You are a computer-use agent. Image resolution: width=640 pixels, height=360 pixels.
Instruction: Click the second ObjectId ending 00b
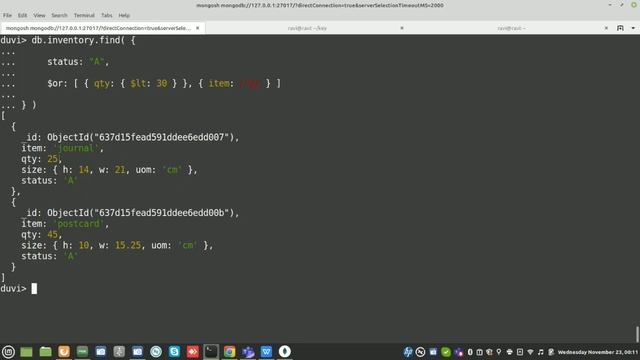click(143, 213)
